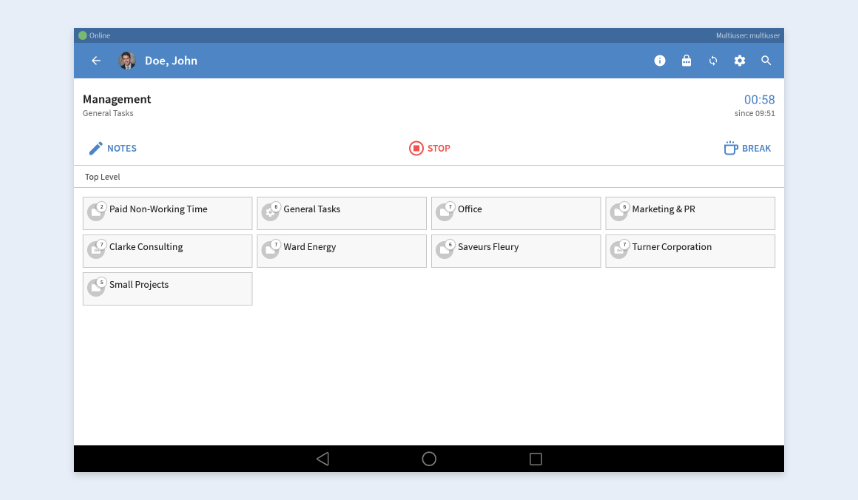Open Notes with the pencil icon
The image size is (858, 500).
coord(113,148)
